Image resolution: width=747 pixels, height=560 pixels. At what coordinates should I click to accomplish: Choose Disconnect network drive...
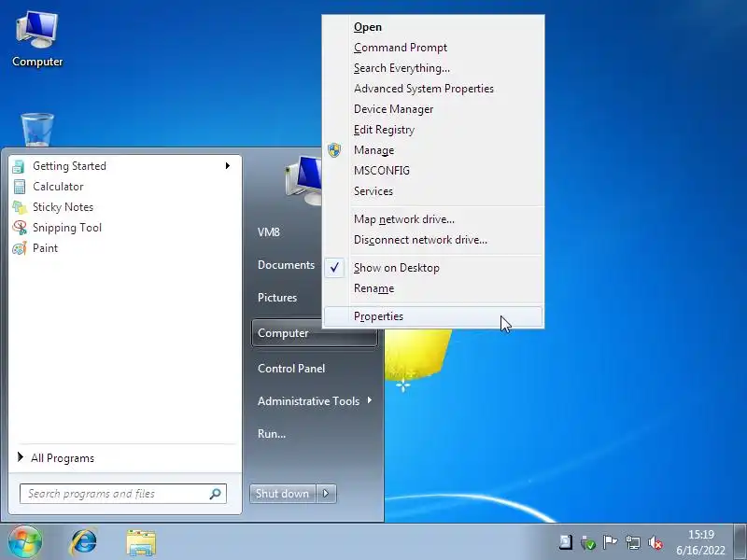click(433, 240)
